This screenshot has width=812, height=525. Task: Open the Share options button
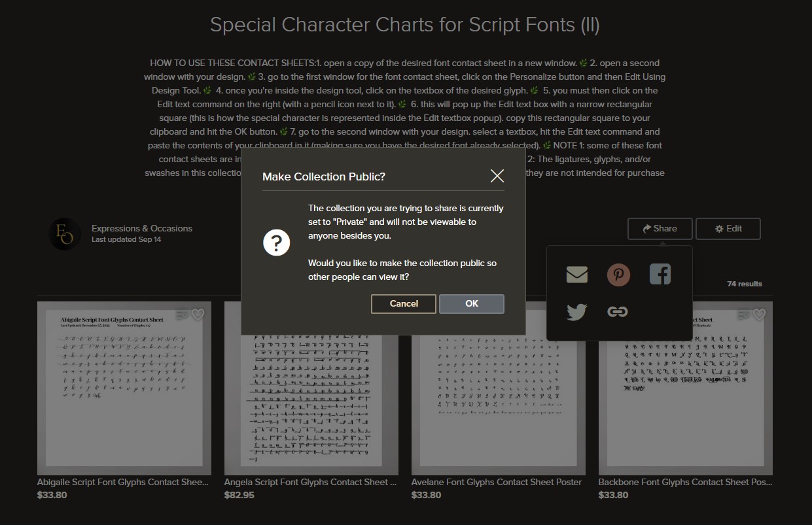click(x=660, y=228)
